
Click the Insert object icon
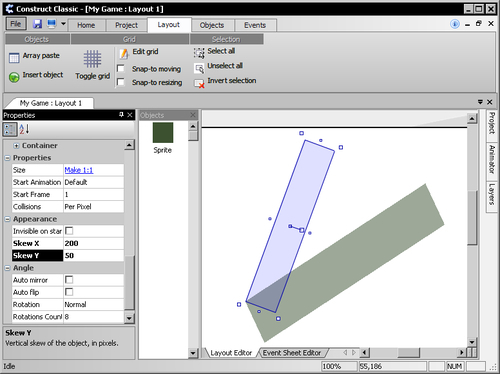pyautogui.click(x=14, y=77)
